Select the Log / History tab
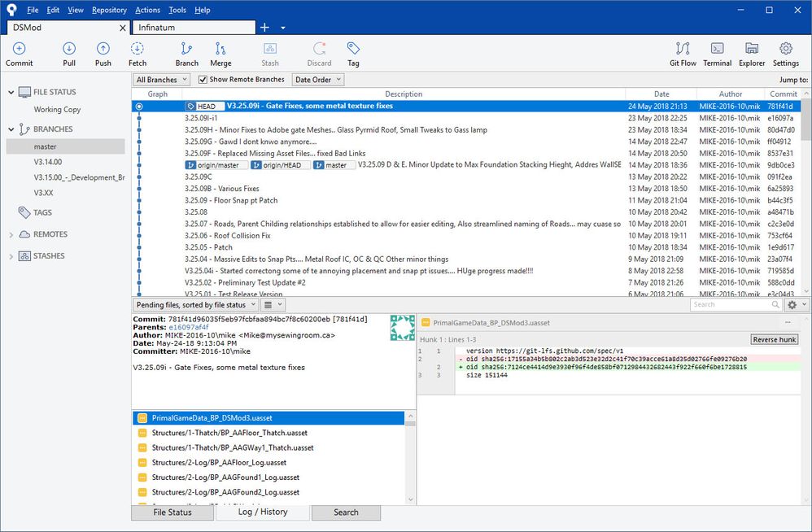Image resolution: width=812 pixels, height=532 pixels. tap(263, 512)
